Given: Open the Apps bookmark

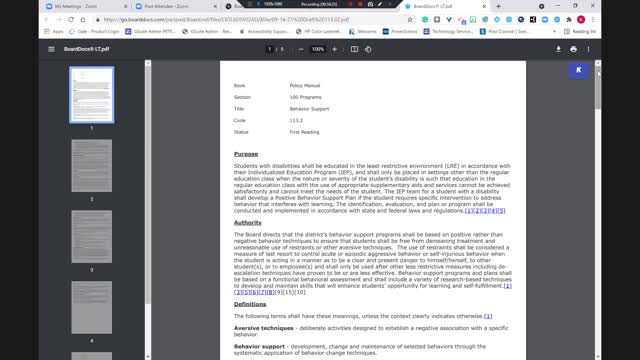Looking at the screenshot, I should [54, 31].
